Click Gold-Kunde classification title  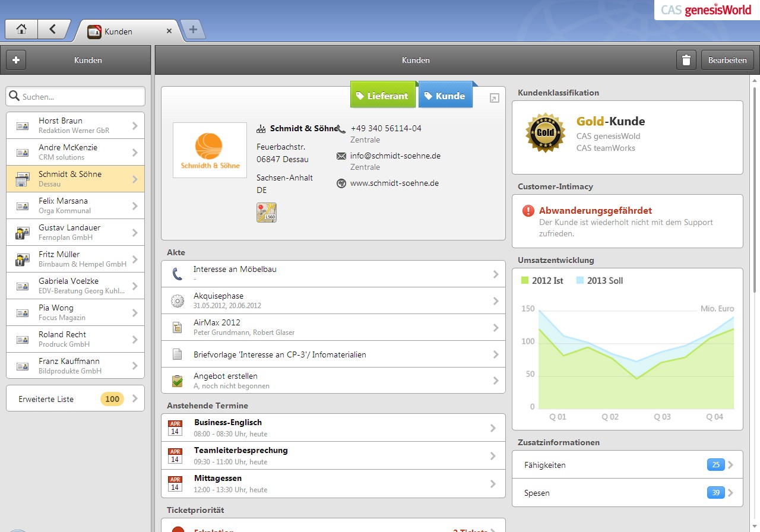click(x=610, y=121)
